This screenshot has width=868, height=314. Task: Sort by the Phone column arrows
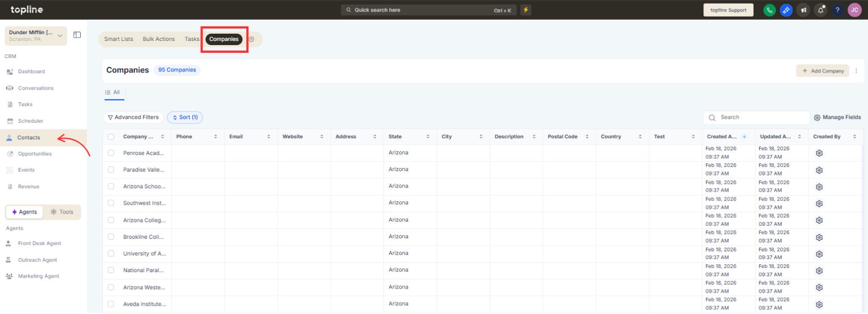click(216, 137)
